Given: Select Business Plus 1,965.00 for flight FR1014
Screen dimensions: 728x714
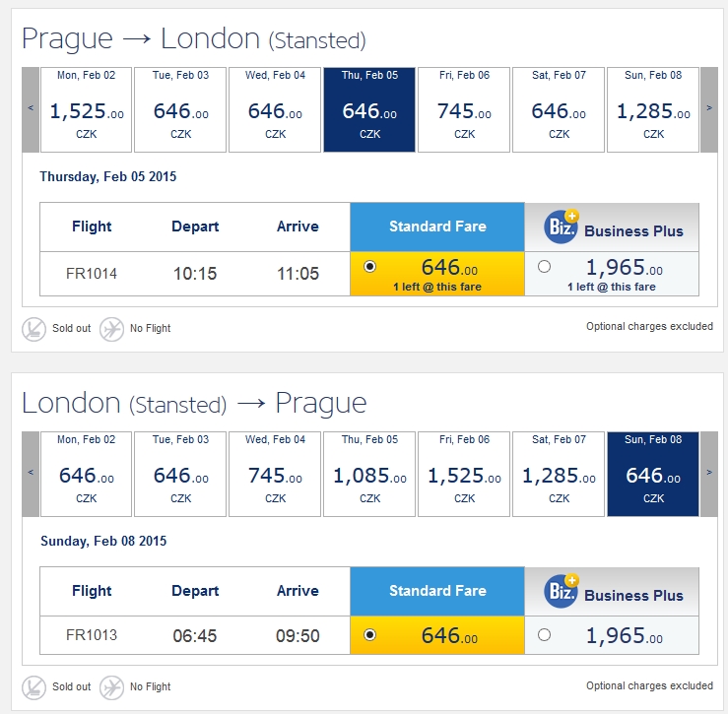Looking at the screenshot, I should point(544,267).
